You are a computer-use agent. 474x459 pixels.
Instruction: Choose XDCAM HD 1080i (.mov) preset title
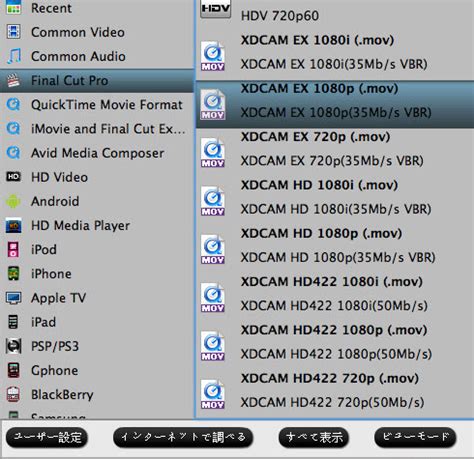point(319,185)
